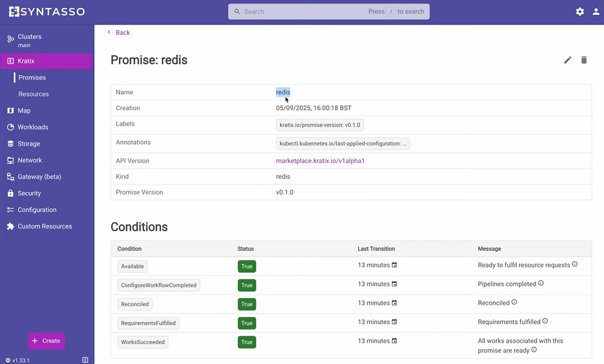604x364 pixels.
Task: Click the Available condition chip
Action: 132,266
